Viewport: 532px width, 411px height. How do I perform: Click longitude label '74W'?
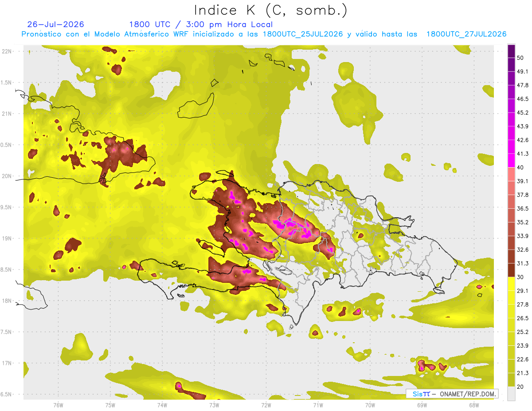(x=162, y=405)
